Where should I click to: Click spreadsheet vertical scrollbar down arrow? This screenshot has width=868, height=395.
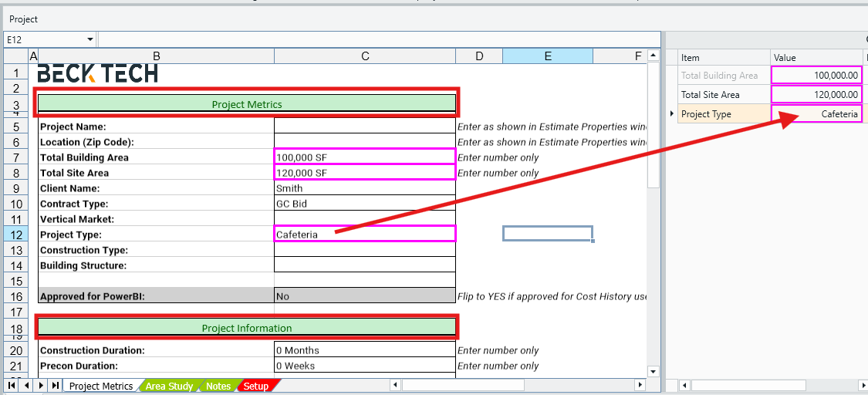pyautogui.click(x=653, y=371)
